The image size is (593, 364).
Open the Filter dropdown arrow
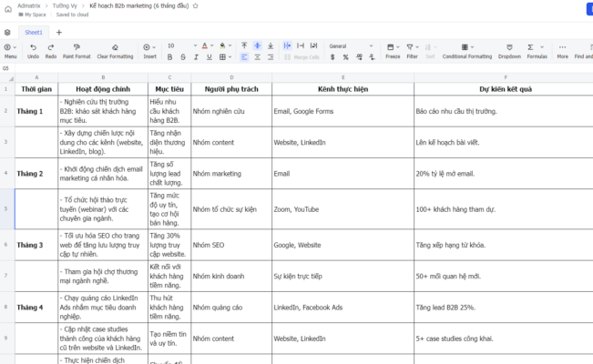tap(417, 47)
